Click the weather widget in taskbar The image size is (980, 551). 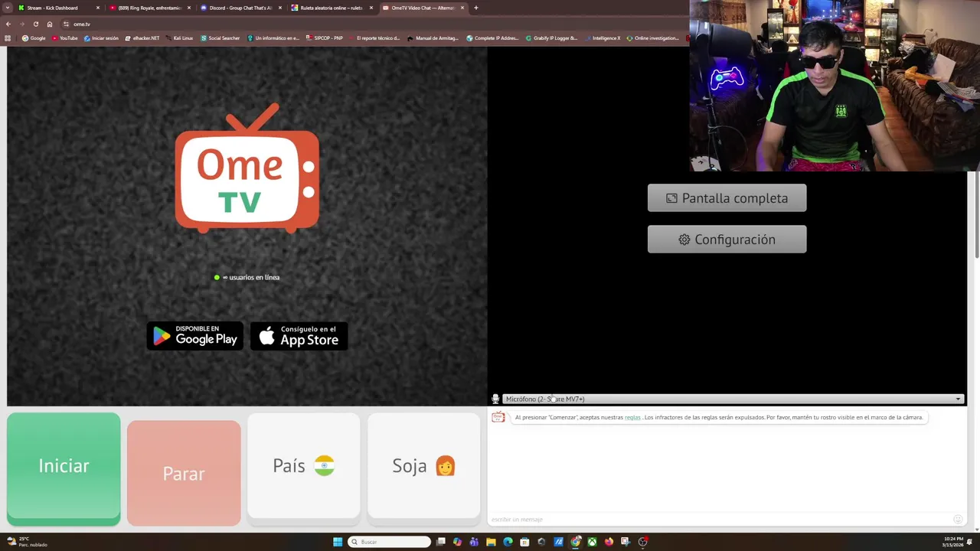[28, 542]
